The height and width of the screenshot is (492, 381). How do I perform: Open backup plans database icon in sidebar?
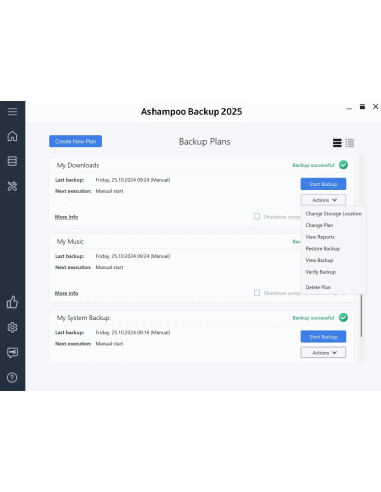12,161
